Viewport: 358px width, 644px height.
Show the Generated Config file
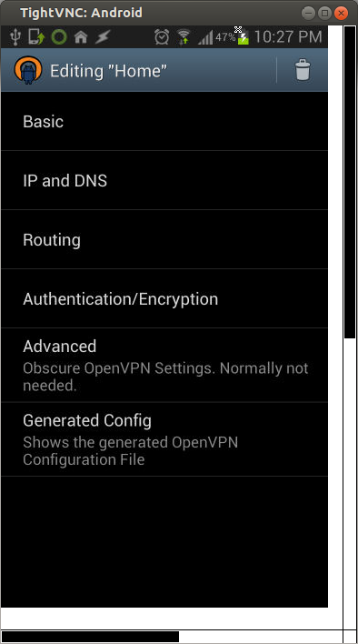pos(164,439)
